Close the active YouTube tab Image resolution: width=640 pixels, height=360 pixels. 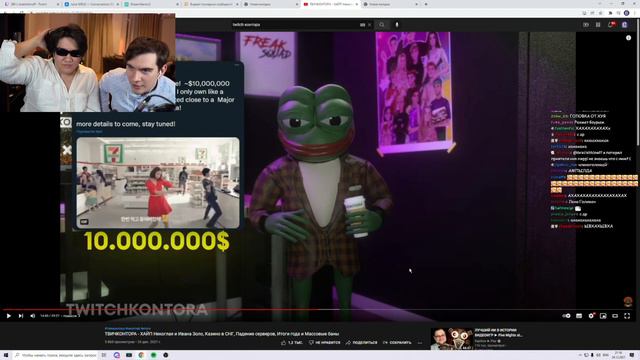point(356,4)
